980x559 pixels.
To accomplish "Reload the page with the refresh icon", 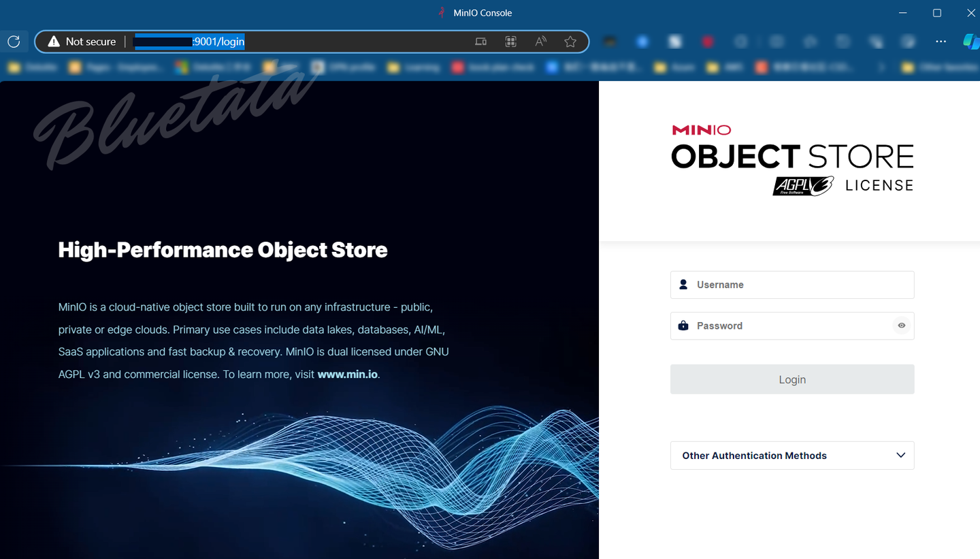I will point(14,42).
